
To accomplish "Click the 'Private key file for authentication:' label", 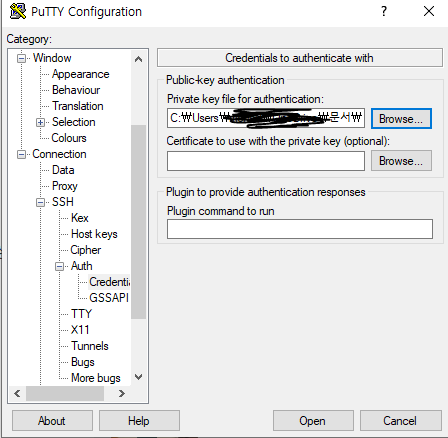I will pos(245,99).
